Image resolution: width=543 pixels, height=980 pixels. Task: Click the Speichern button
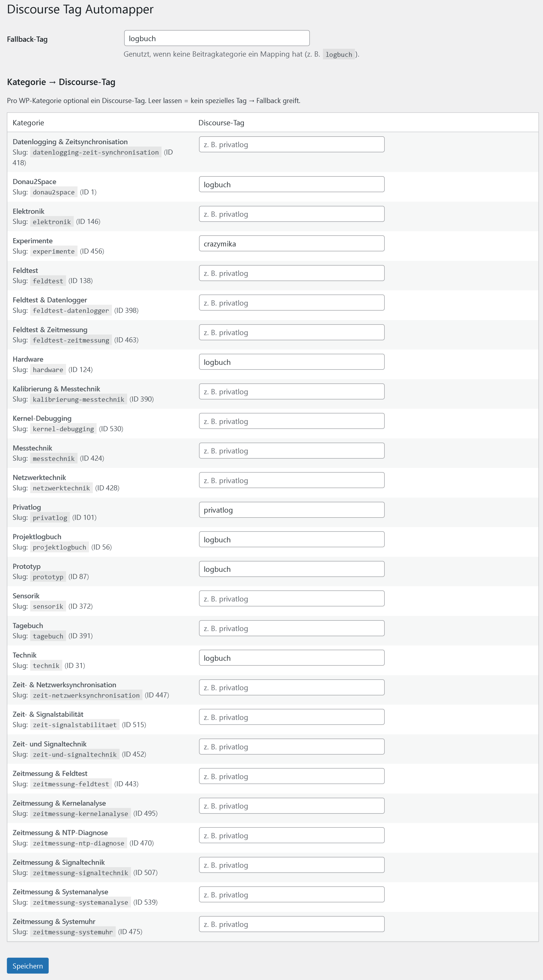(x=27, y=966)
